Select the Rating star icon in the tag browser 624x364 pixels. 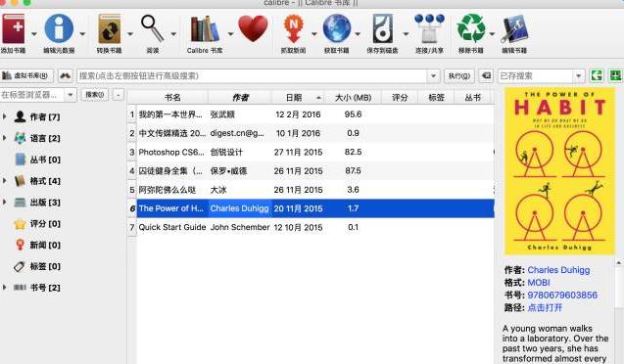(x=20, y=224)
